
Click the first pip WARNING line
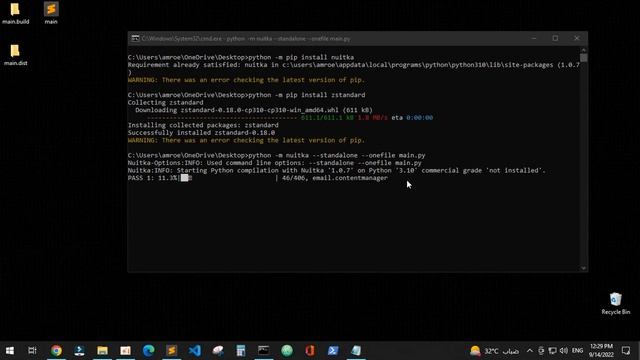click(x=246, y=80)
